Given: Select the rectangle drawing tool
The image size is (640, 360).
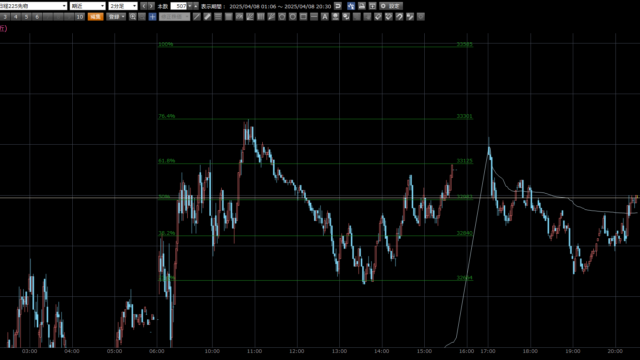Looking at the screenshot, I should pyautogui.click(x=303, y=17).
